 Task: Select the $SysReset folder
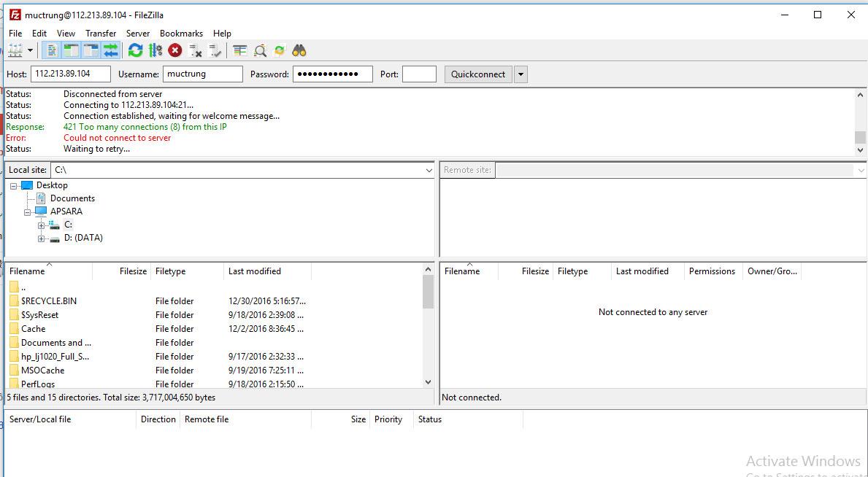click(x=40, y=315)
